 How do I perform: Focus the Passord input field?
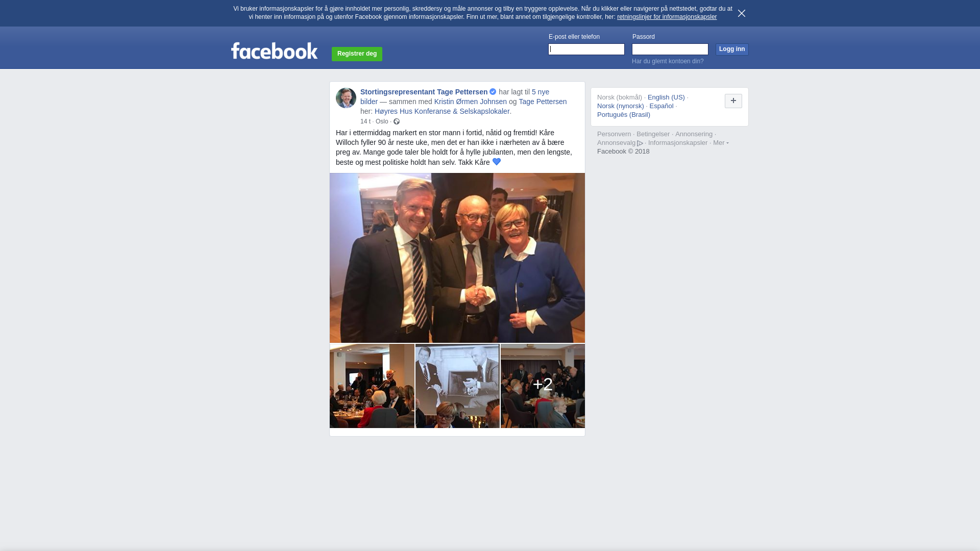coord(670,49)
